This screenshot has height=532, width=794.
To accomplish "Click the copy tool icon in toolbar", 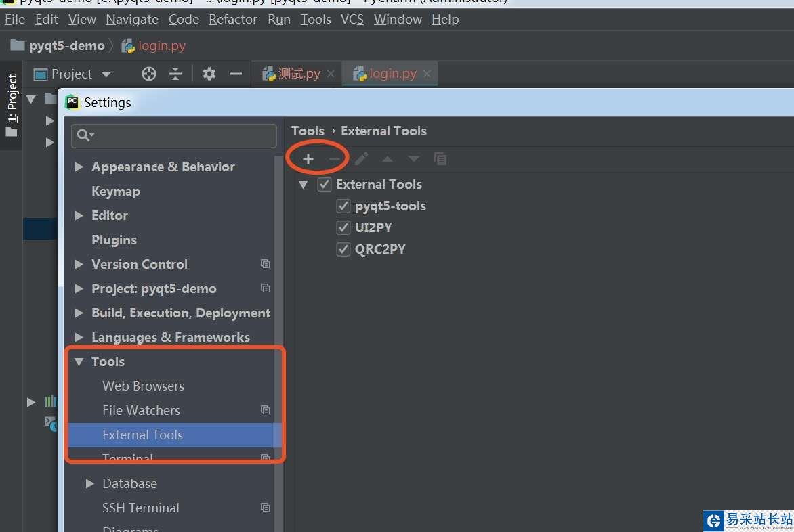I will click(440, 159).
